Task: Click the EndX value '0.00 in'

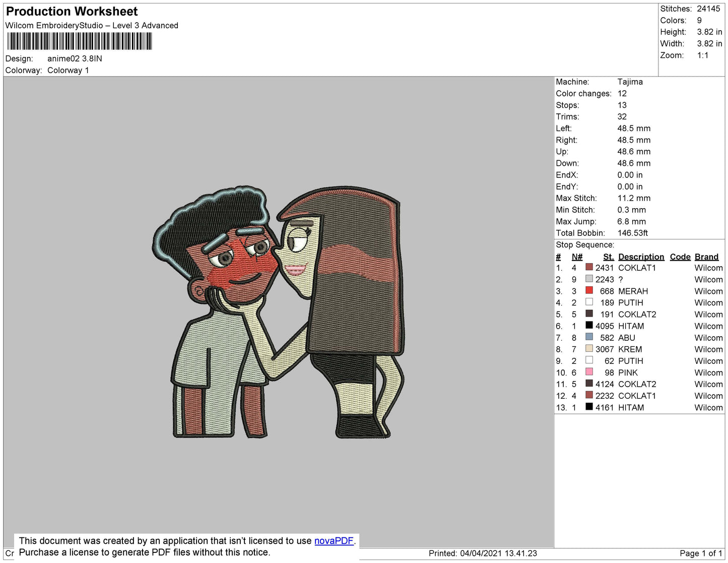Action: click(x=630, y=174)
